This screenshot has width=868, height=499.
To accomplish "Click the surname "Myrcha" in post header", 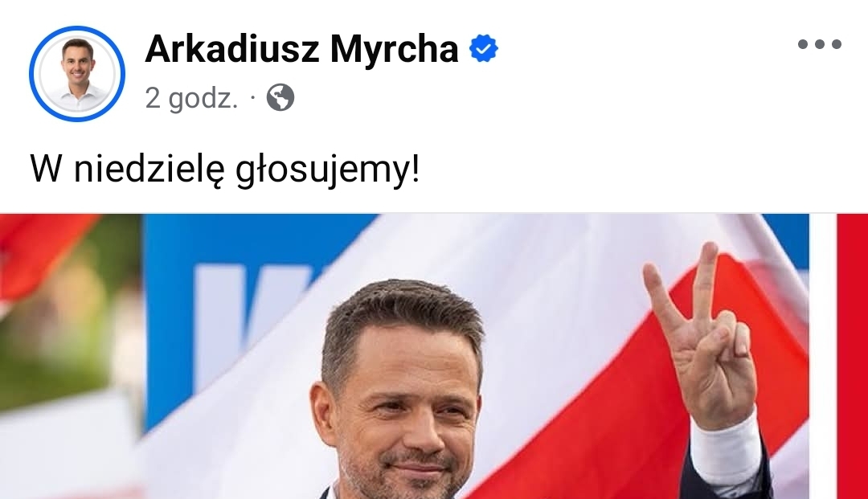I will (x=394, y=49).
